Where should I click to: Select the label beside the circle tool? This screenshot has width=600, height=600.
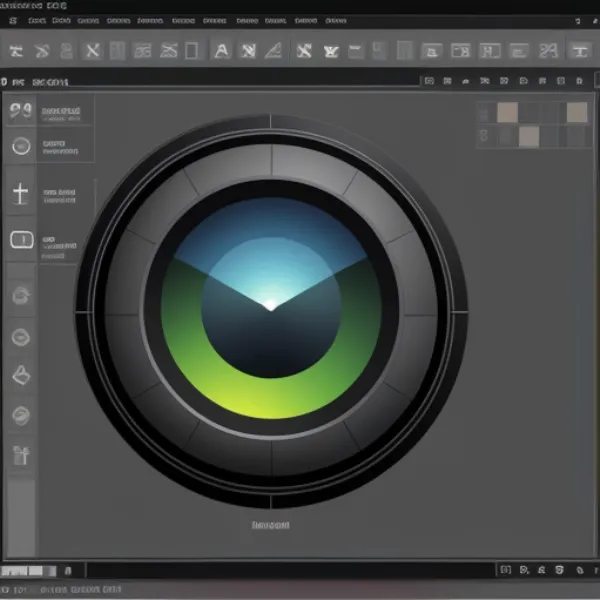tap(60, 147)
